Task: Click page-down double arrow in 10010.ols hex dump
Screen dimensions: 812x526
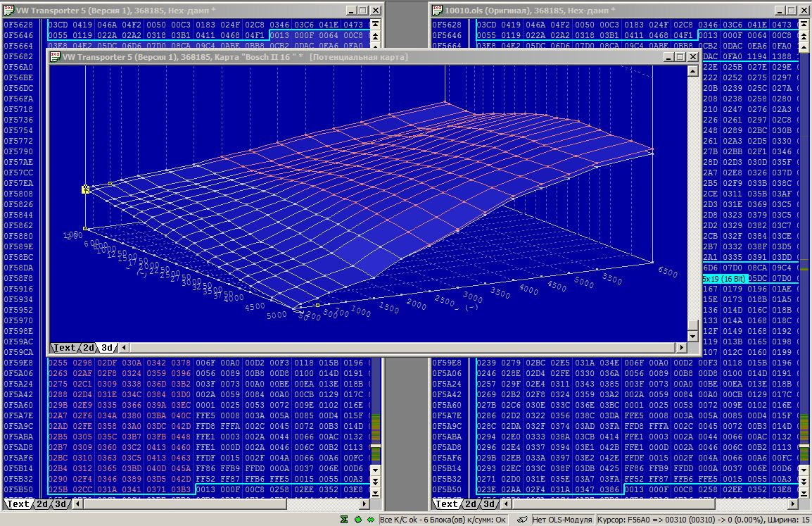Action: (804, 481)
